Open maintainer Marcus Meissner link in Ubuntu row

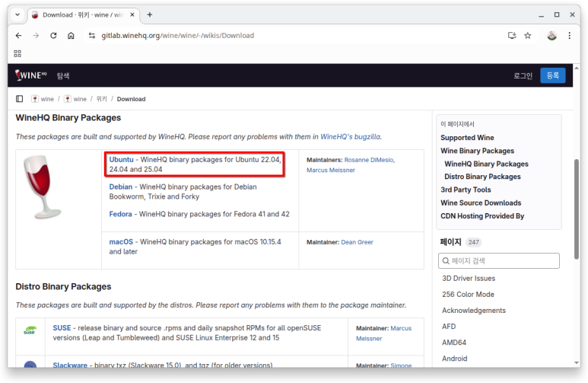(331, 170)
